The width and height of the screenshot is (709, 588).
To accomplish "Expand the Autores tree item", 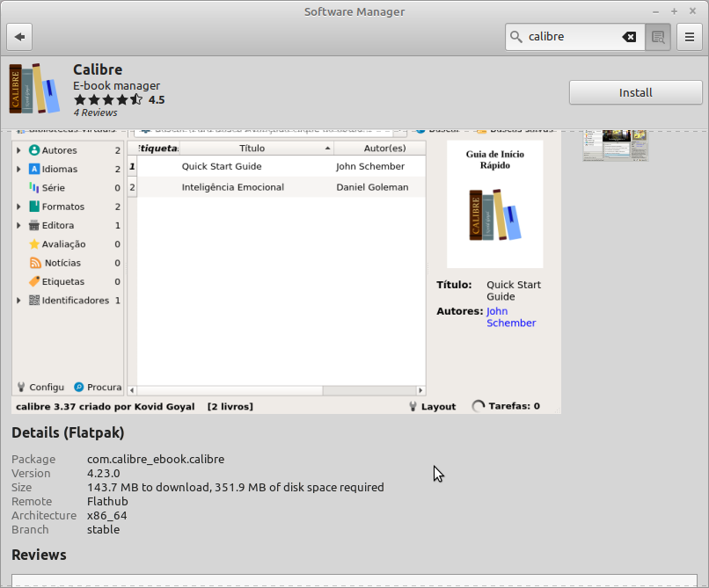I will point(18,150).
